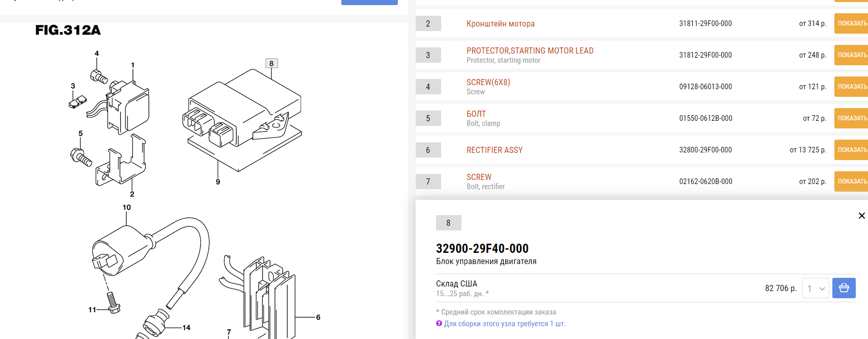The height and width of the screenshot is (339, 868).
Task: Click the heading 32900-29F40-000
Action: (x=482, y=248)
